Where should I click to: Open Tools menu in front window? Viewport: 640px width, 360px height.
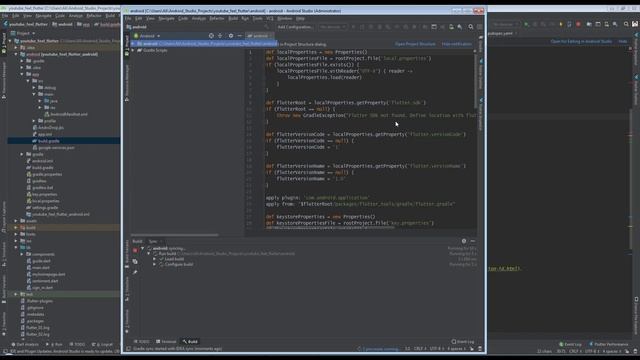[257, 18]
